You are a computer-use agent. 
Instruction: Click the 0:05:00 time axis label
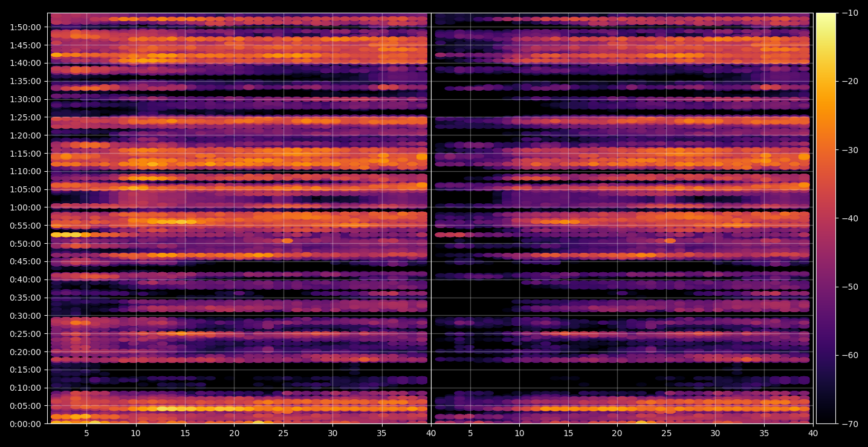click(x=25, y=406)
